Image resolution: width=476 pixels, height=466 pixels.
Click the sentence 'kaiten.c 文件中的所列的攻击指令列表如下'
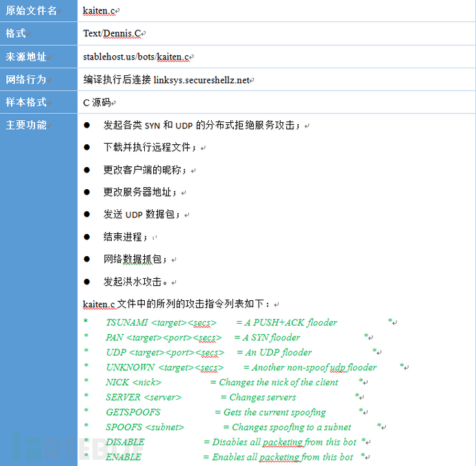(174, 304)
